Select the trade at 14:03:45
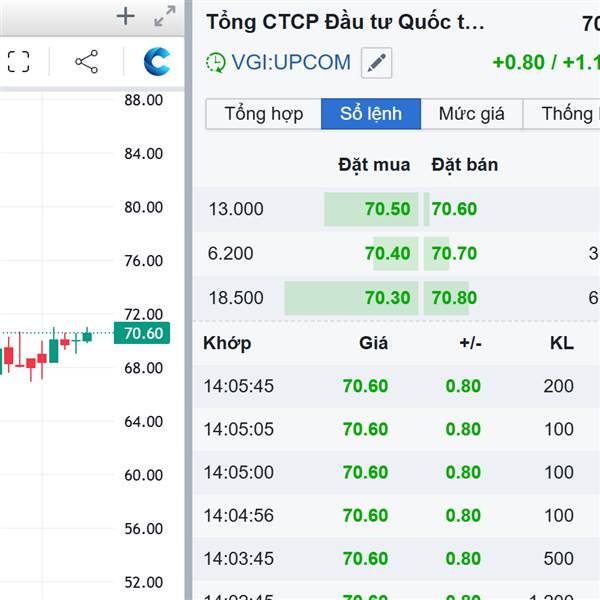The image size is (600, 600). tap(396, 559)
